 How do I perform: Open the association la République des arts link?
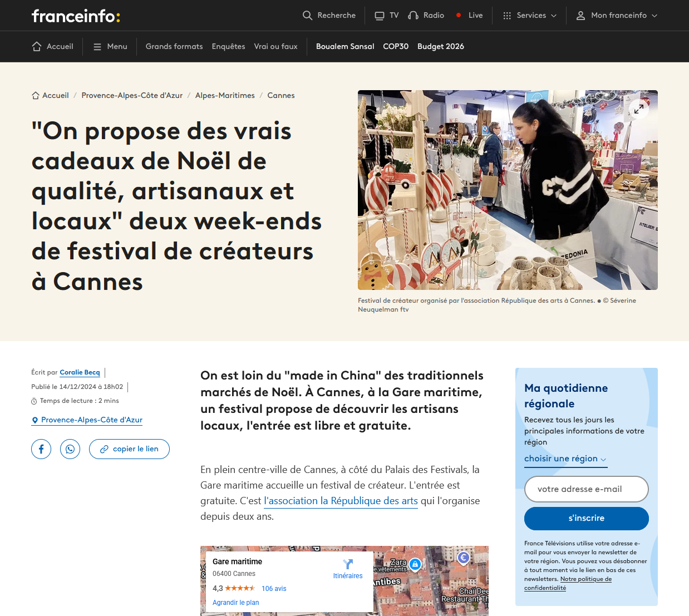341,501
